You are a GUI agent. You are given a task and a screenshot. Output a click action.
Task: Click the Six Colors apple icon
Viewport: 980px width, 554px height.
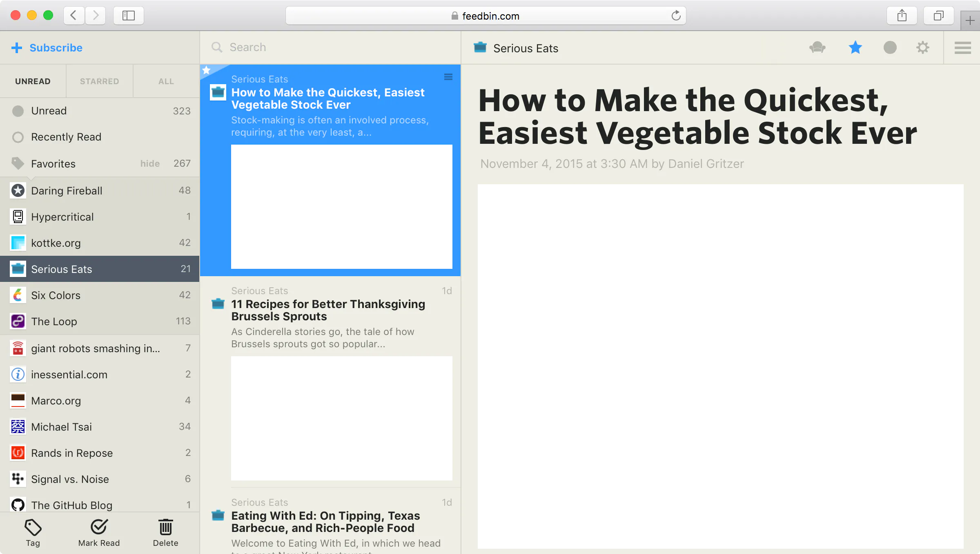(18, 295)
